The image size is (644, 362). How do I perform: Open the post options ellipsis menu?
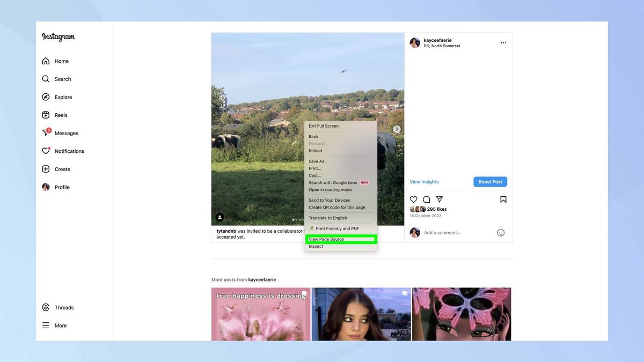pos(503,42)
